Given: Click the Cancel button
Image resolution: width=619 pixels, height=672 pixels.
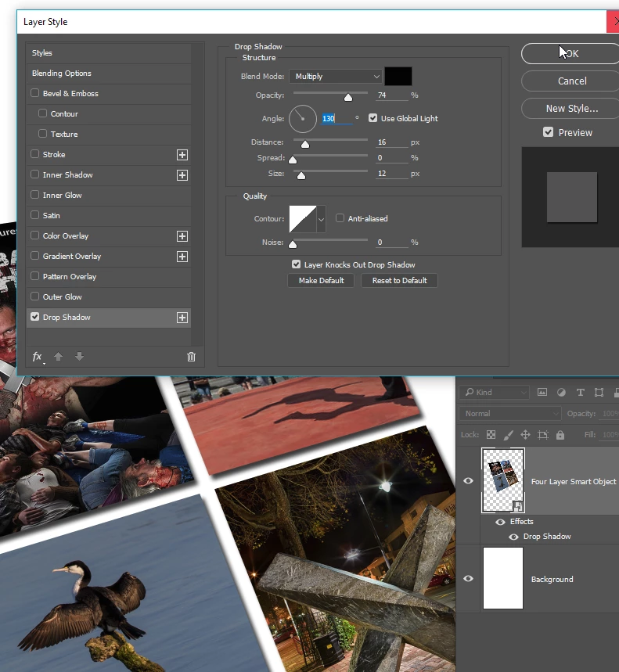Looking at the screenshot, I should [570, 81].
